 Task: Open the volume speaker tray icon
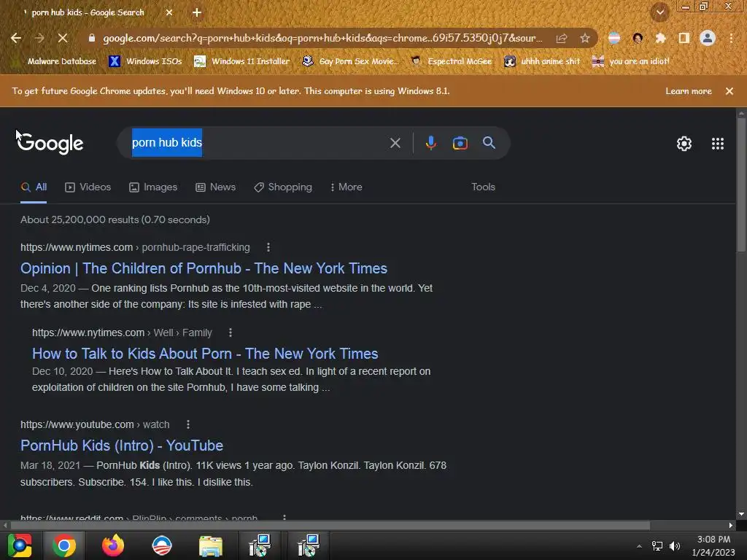[675, 545]
